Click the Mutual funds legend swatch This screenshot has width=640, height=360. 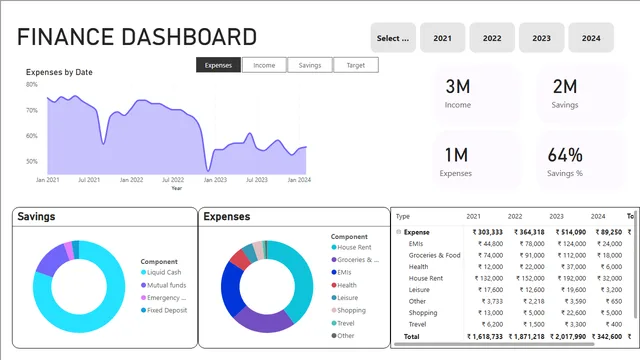[143, 285]
